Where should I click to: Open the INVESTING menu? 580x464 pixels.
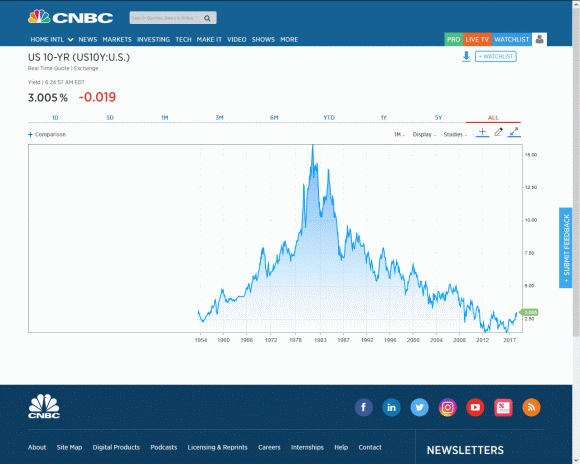(x=153, y=40)
